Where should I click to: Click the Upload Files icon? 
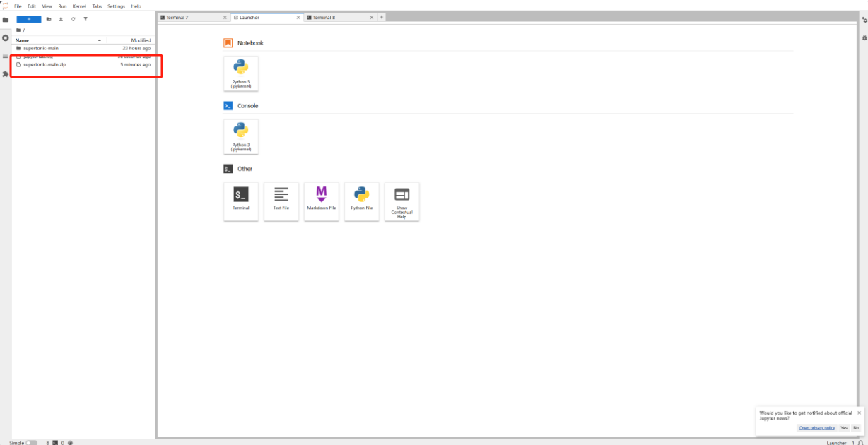61,19
